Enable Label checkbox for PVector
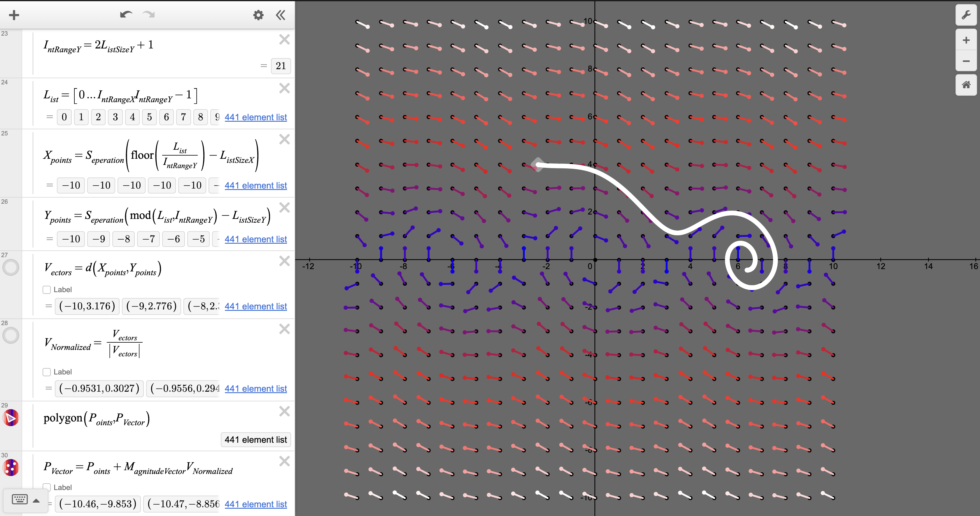Screen dimensions: 980x516 click(x=47, y=487)
